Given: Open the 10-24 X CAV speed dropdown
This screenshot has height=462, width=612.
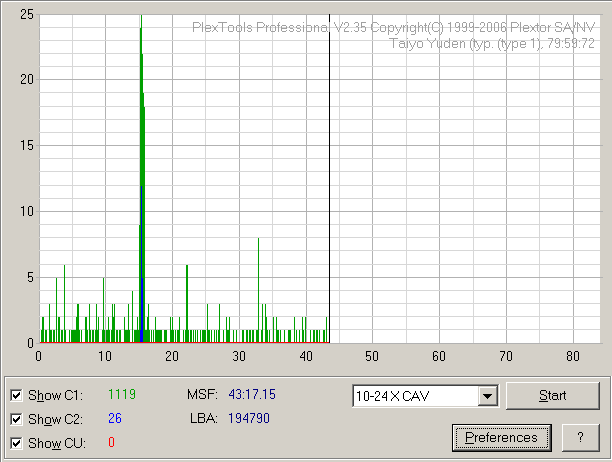Looking at the screenshot, I should click(425, 396).
